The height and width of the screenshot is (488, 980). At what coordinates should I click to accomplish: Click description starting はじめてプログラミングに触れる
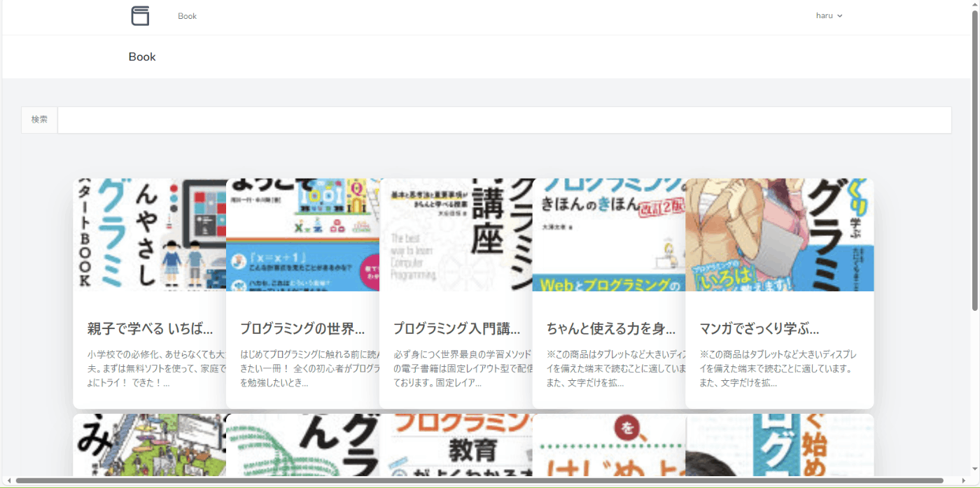click(310, 368)
